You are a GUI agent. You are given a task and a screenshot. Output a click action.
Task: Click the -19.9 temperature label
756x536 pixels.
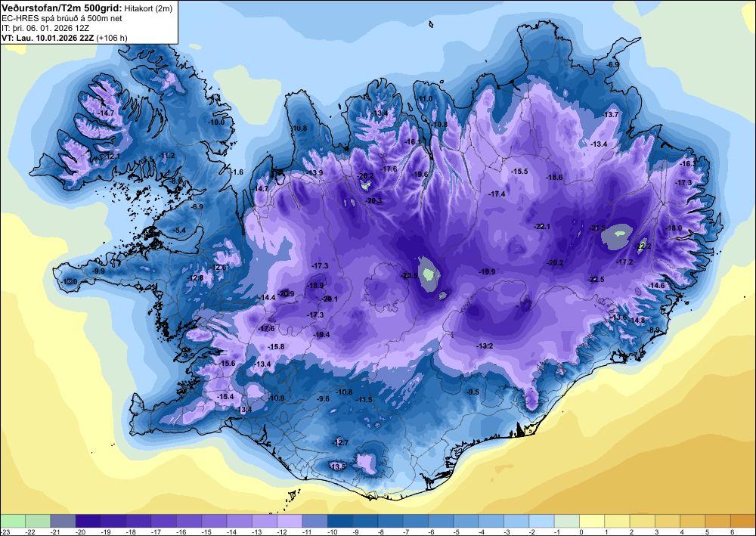pos(487,272)
